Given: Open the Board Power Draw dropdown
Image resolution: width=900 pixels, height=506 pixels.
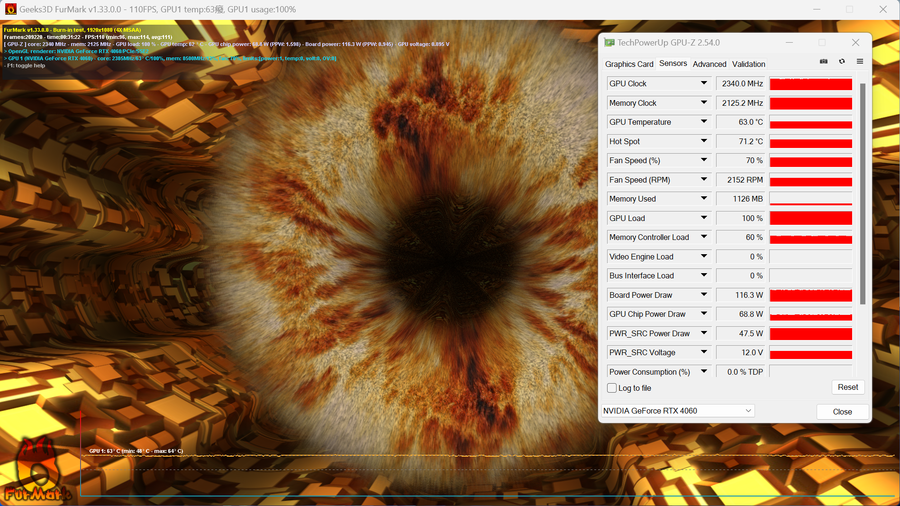Looking at the screenshot, I should point(704,295).
